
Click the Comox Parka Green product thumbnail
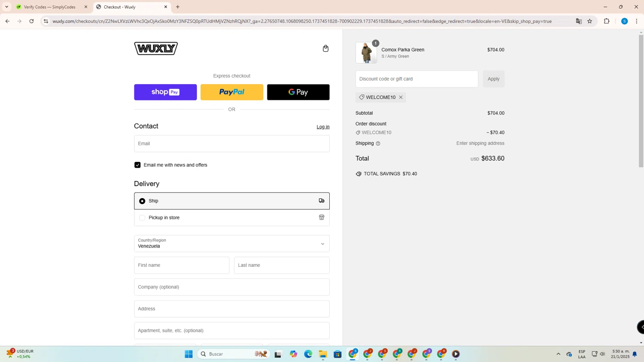366,53
